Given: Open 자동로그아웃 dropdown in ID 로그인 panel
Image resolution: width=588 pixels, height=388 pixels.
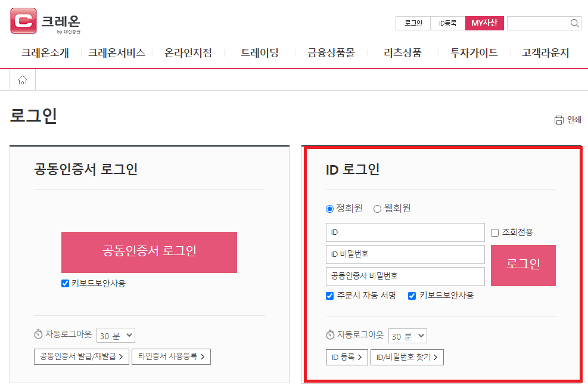Looking at the screenshot, I should tap(407, 336).
